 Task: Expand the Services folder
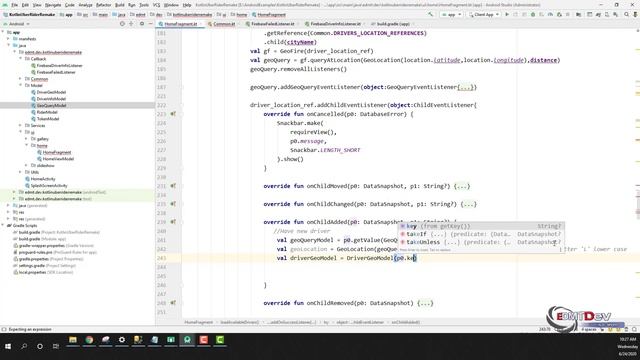tap(20, 125)
